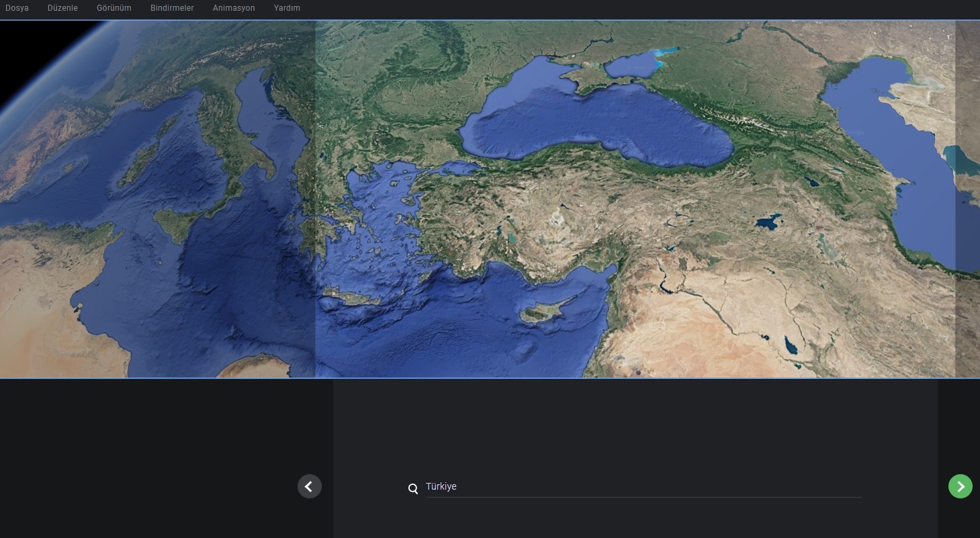Open the Bindirmeler menu

[x=172, y=8]
